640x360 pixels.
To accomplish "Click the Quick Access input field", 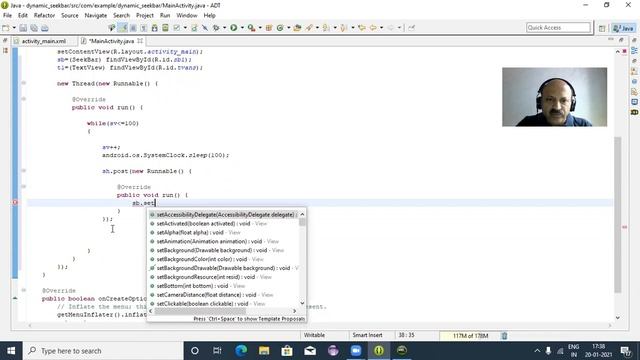I will coord(558,28).
